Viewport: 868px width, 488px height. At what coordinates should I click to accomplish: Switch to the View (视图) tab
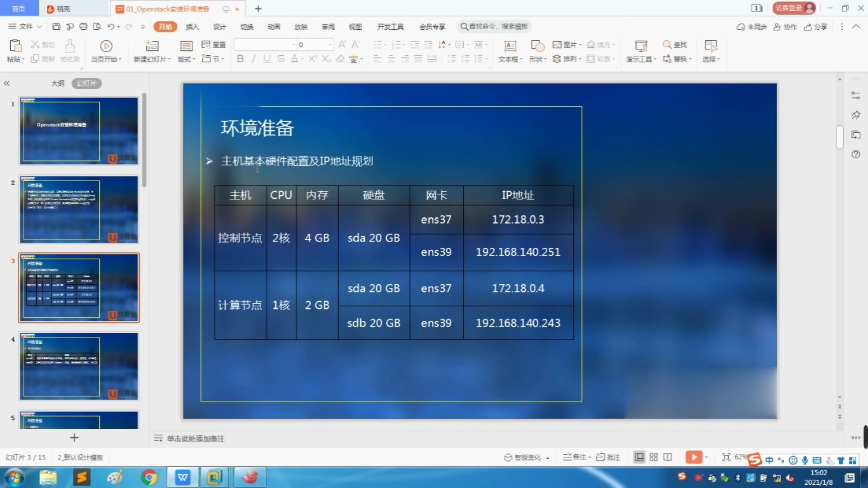pos(355,27)
